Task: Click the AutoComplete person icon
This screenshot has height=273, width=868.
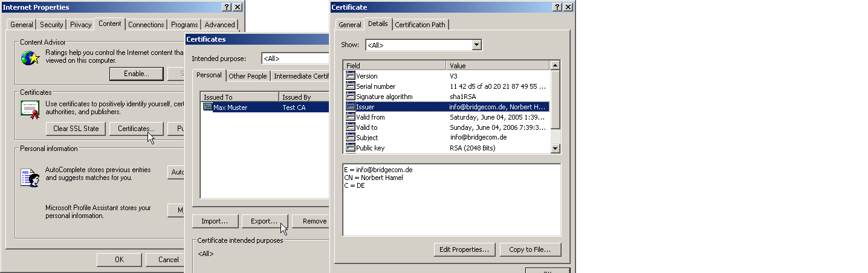Action: point(30,178)
